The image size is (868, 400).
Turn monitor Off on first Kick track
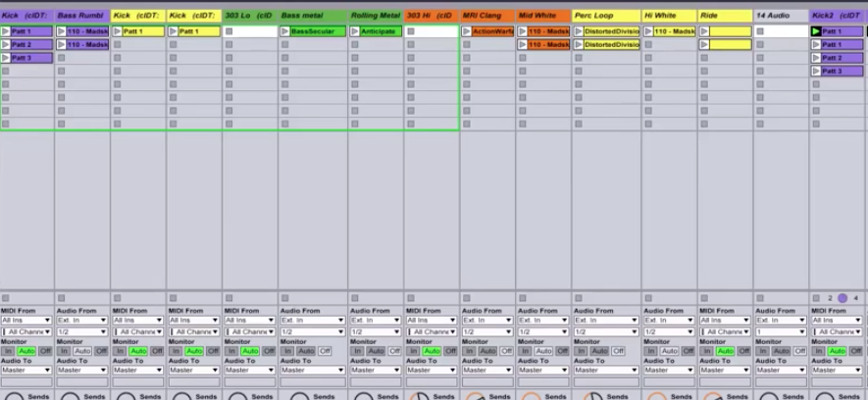(45, 350)
